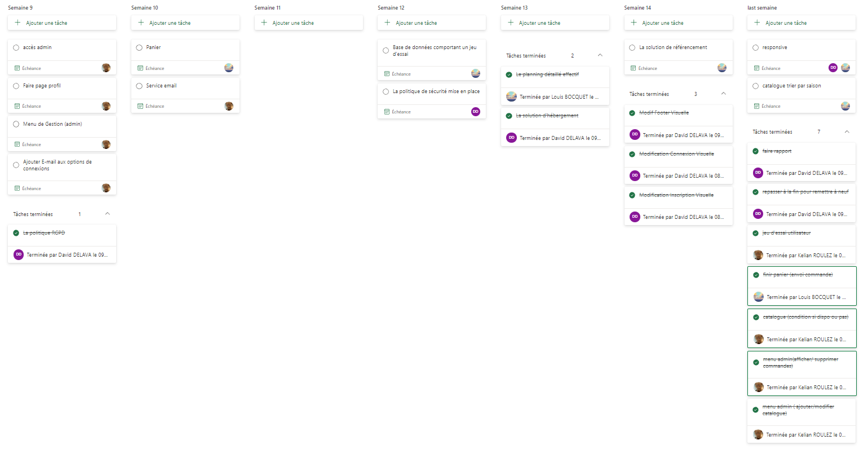This screenshot has width=868, height=462.
Task: Mark catalogue trier par saison as complete
Action: [x=756, y=86]
